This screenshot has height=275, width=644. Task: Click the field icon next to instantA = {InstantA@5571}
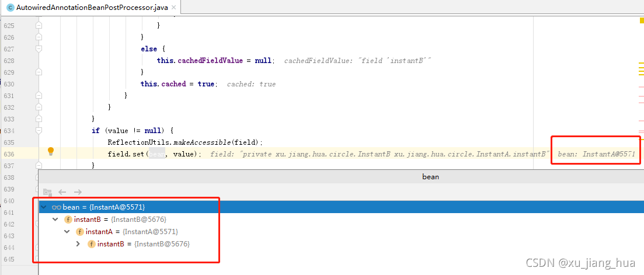click(x=79, y=232)
